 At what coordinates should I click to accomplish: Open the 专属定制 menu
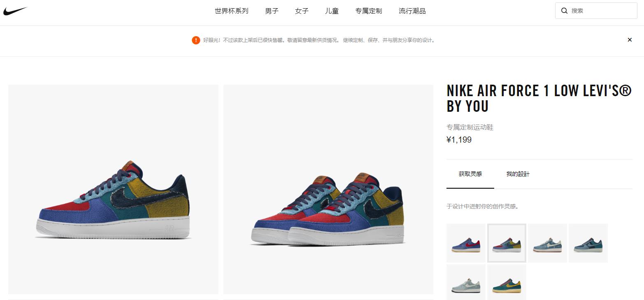[369, 11]
